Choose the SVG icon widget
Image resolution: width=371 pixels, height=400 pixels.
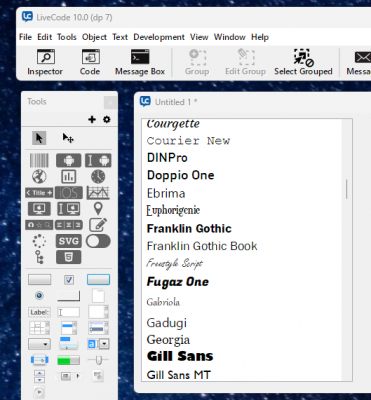69,241
